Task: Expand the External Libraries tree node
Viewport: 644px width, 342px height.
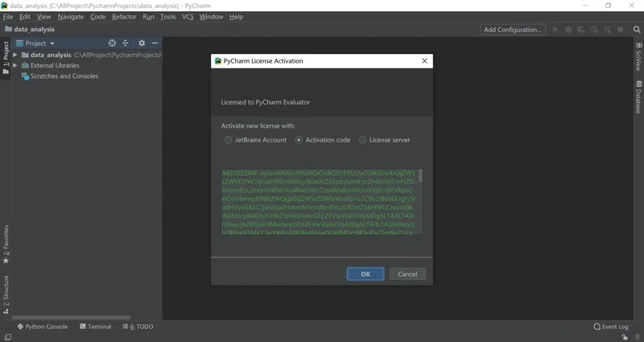Action: [x=15, y=65]
